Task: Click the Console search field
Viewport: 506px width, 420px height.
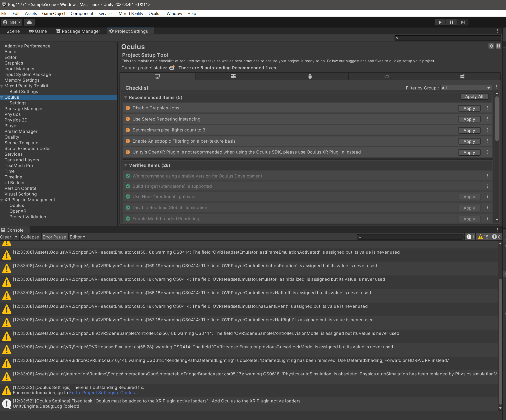Action: click(x=410, y=237)
